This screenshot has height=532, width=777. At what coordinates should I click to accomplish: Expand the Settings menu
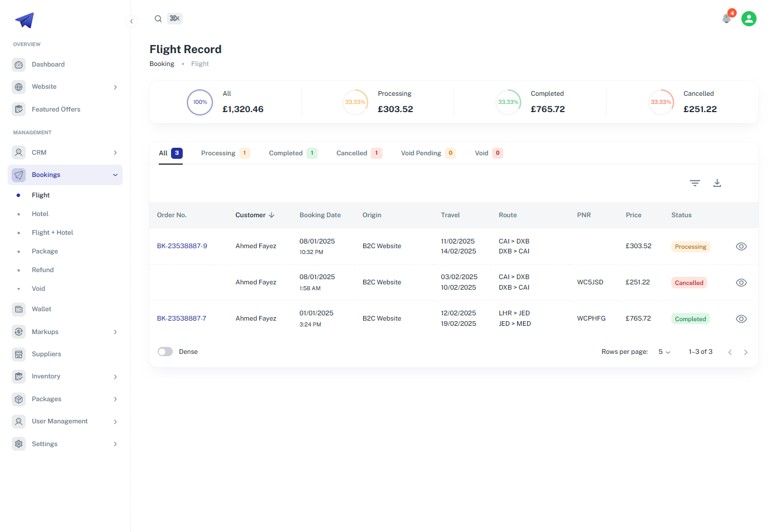pyautogui.click(x=65, y=444)
